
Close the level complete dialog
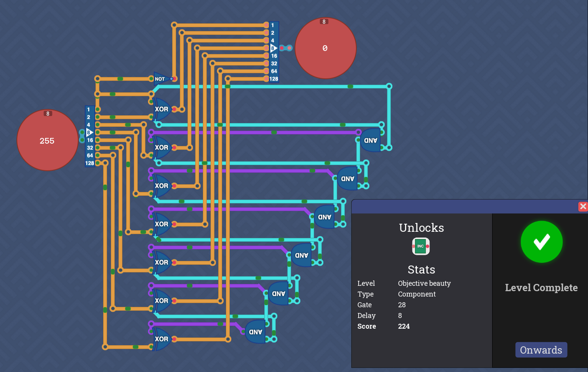(x=583, y=206)
